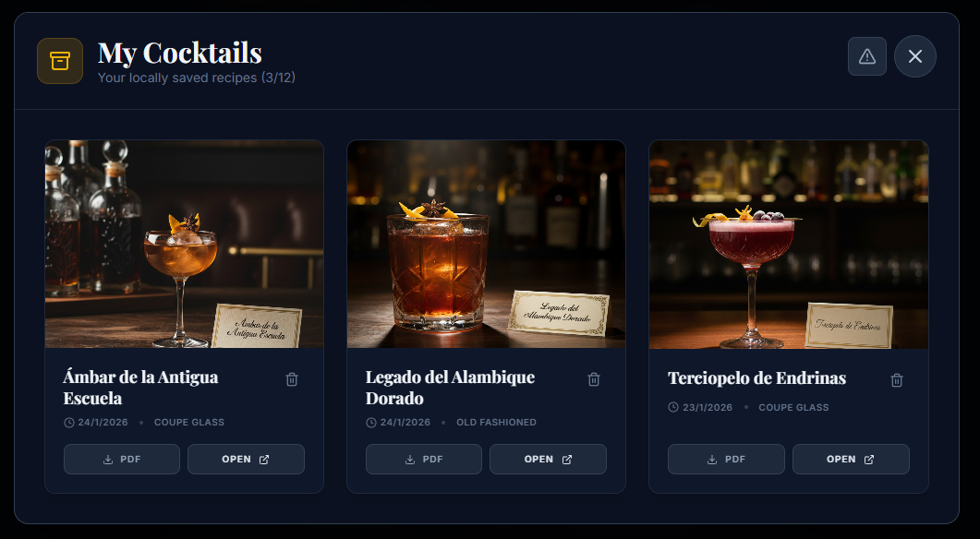Click the Legado del Alambique Dorado title

[x=450, y=388]
